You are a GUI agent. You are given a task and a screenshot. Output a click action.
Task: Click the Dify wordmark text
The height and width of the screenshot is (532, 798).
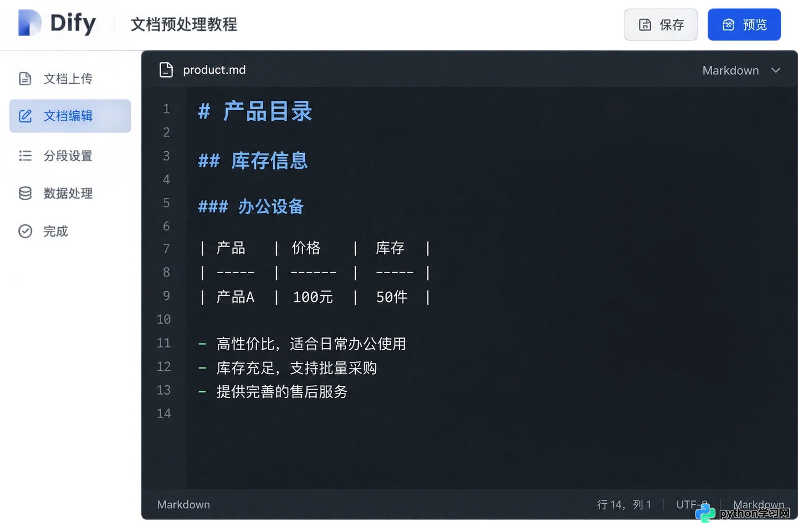coord(73,24)
